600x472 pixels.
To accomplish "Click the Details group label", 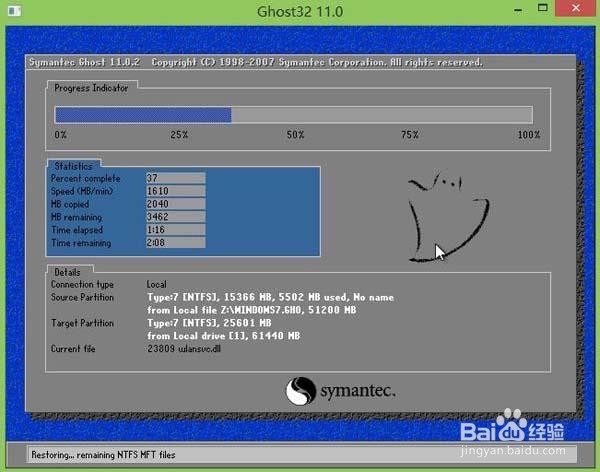I will (x=67, y=272).
